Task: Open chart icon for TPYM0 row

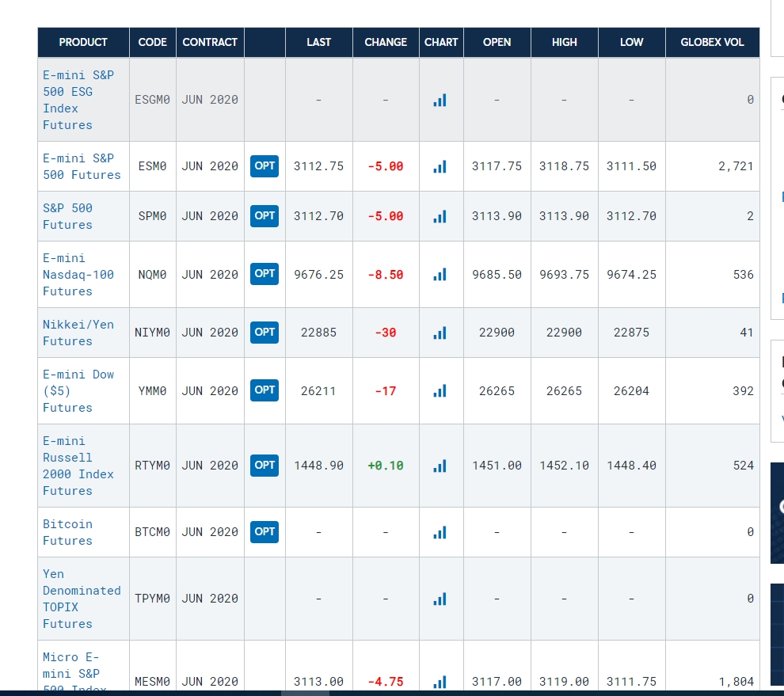Action: coord(440,599)
